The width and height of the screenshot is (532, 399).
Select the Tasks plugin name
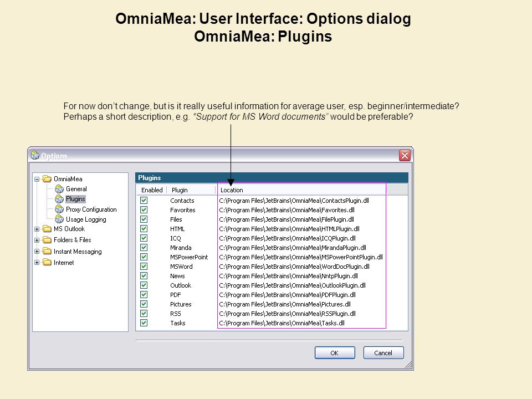click(x=178, y=323)
